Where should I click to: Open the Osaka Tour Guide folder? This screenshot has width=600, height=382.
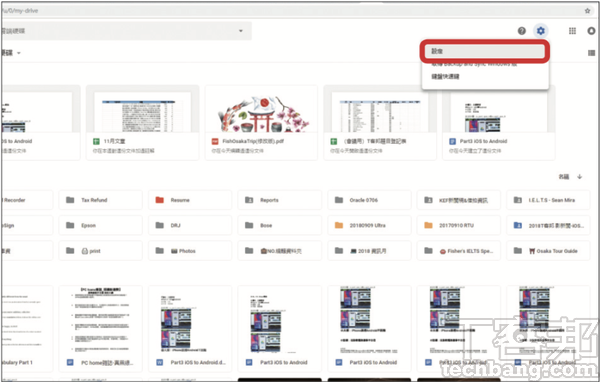[548, 251]
